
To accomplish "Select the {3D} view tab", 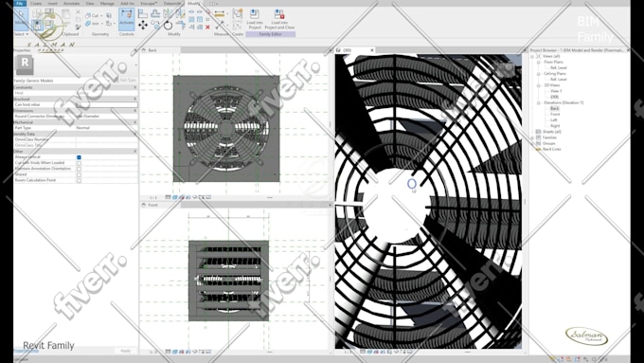I will 347,50.
